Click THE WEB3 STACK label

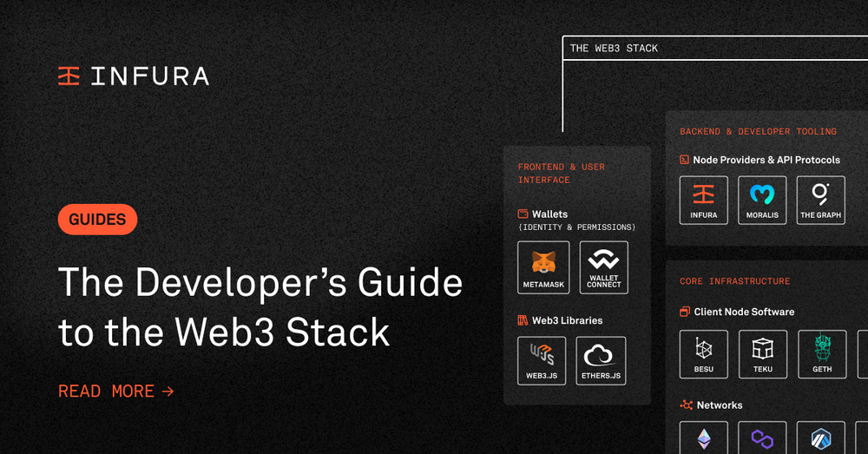pyautogui.click(x=614, y=49)
